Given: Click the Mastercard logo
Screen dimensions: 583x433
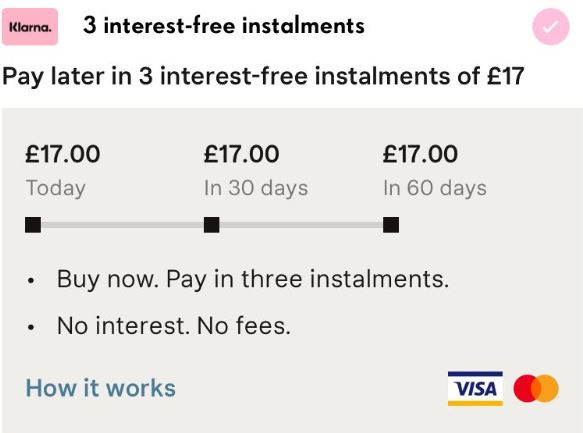Looking at the screenshot, I should (x=536, y=388).
